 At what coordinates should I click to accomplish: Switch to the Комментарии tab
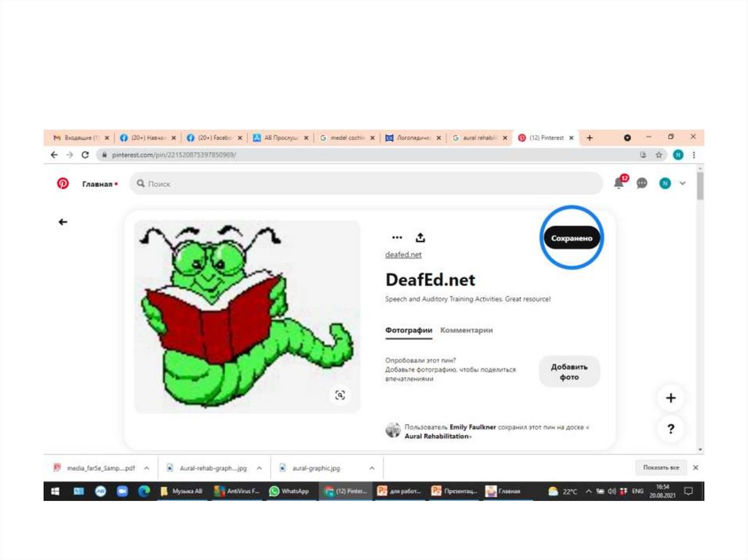(466, 330)
